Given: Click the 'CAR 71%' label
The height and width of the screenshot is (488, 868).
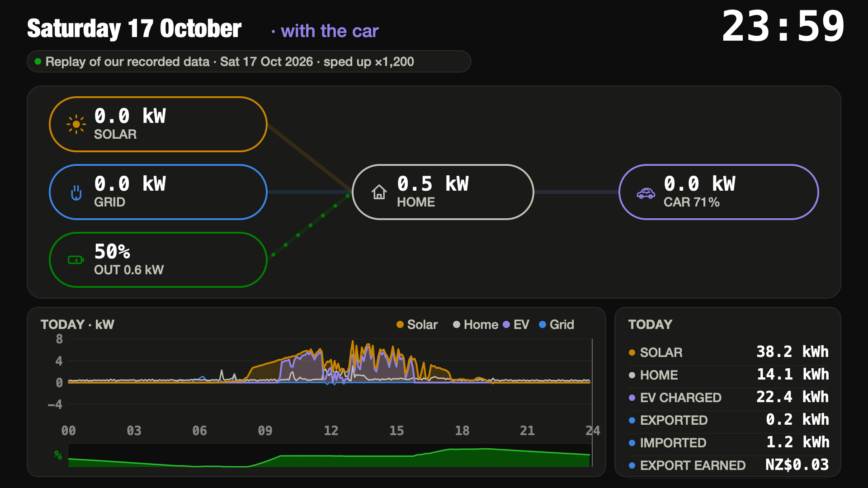Looking at the screenshot, I should click(x=692, y=202).
